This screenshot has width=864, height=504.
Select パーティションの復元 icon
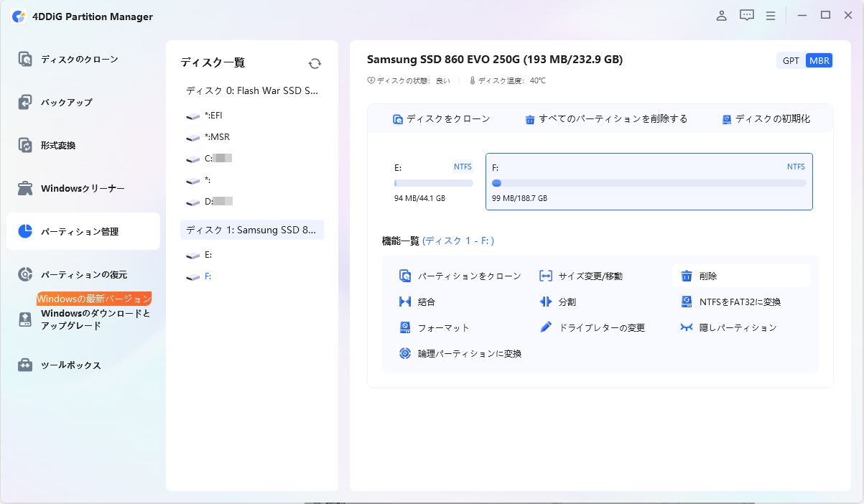point(26,274)
